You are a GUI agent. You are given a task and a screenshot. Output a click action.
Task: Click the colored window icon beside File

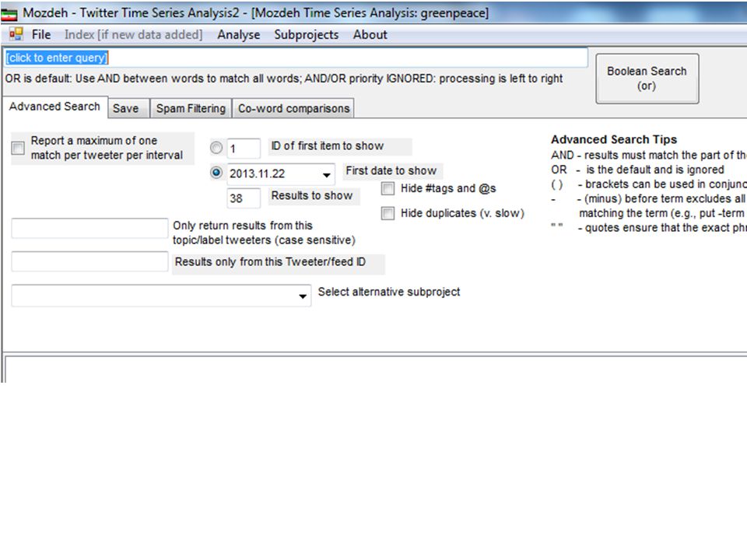point(16,33)
